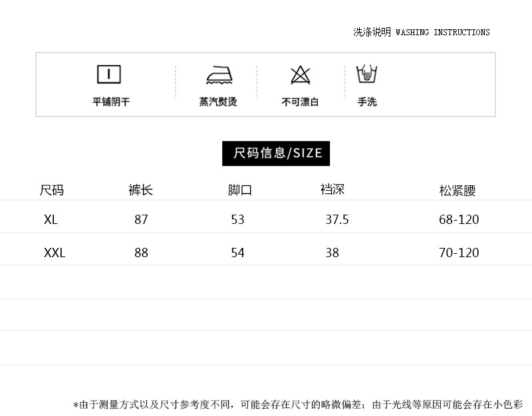Click the 松紧腰 column header
The width and height of the screenshot is (532, 416).
458,191
